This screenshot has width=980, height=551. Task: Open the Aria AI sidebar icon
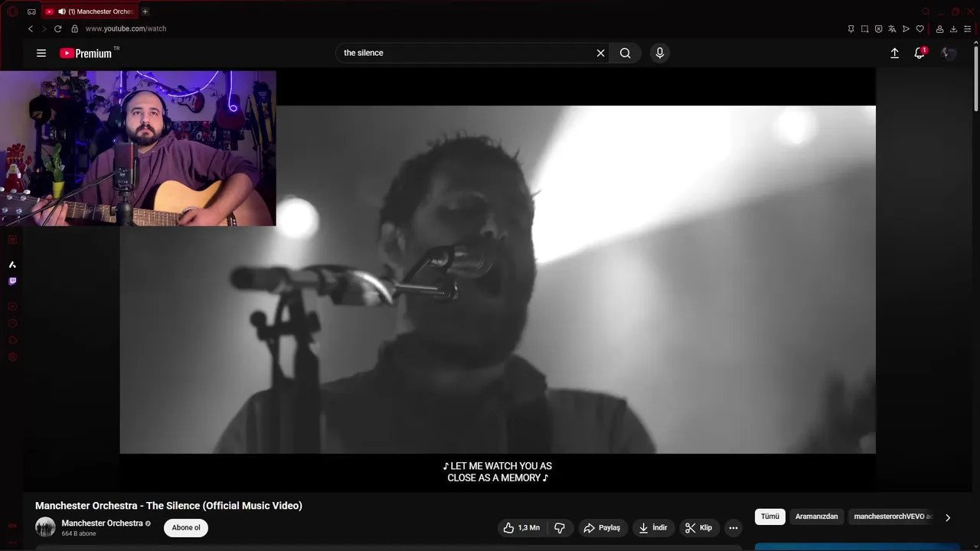[x=12, y=264]
